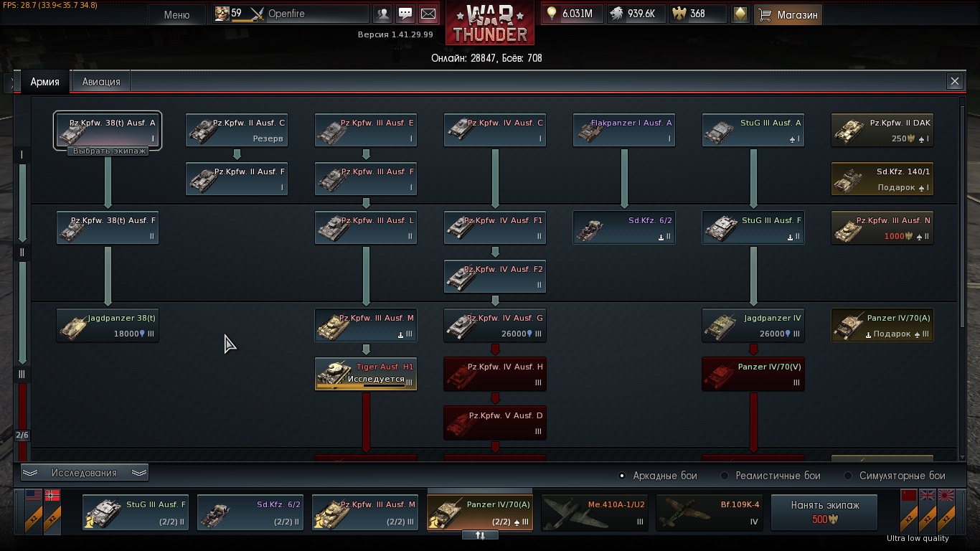Image resolution: width=980 pixels, height=551 pixels.
Task: Click the swap arrows under Panzer IV/70(A)
Action: pos(481,535)
